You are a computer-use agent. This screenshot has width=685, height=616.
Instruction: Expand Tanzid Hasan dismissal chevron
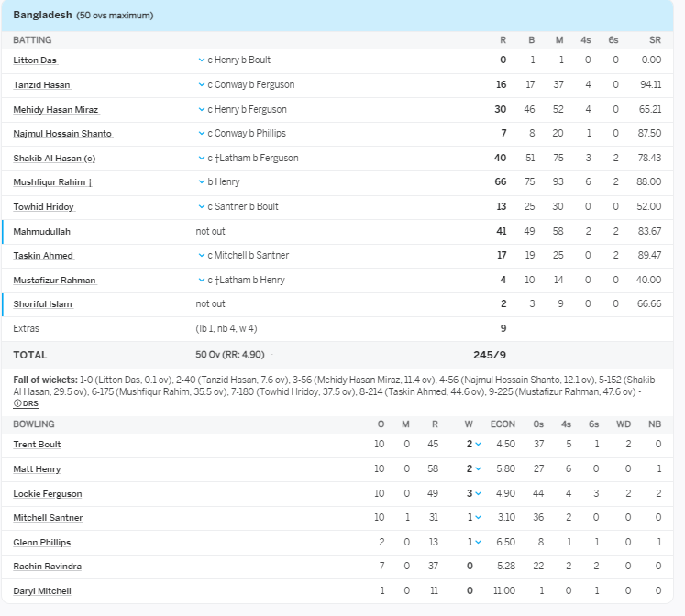click(x=202, y=85)
